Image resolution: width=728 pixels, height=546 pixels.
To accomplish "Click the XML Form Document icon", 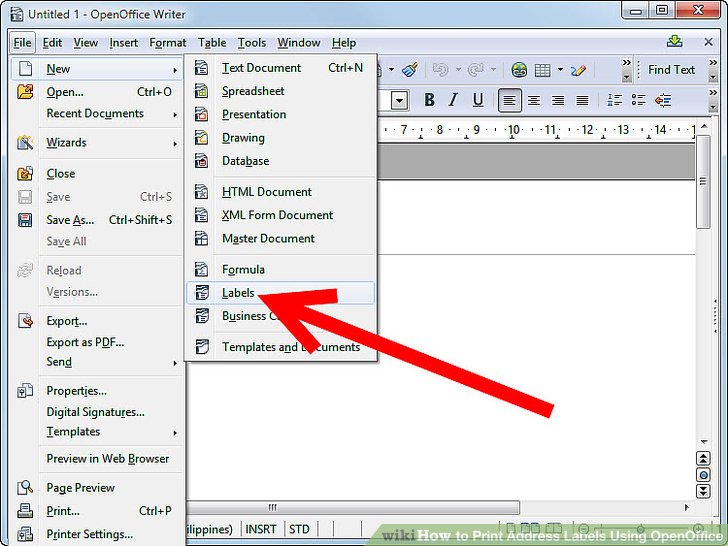I will pos(202,215).
